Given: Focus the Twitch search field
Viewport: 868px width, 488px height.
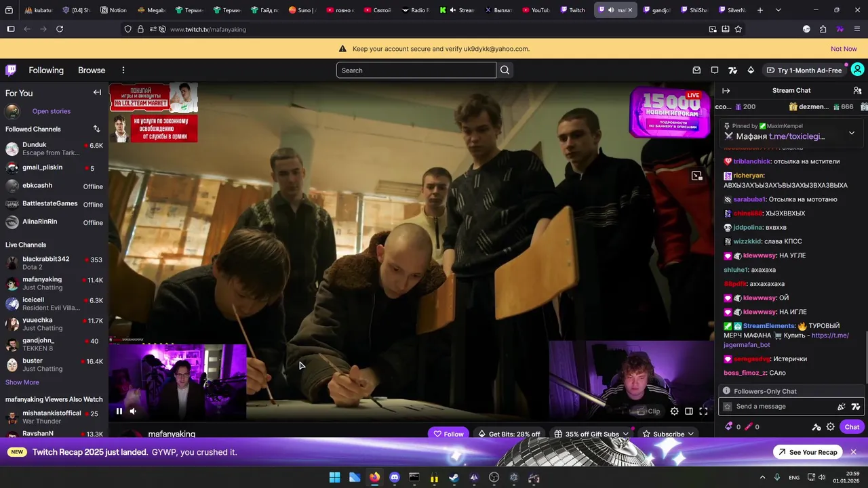Looking at the screenshot, I should pos(416,70).
